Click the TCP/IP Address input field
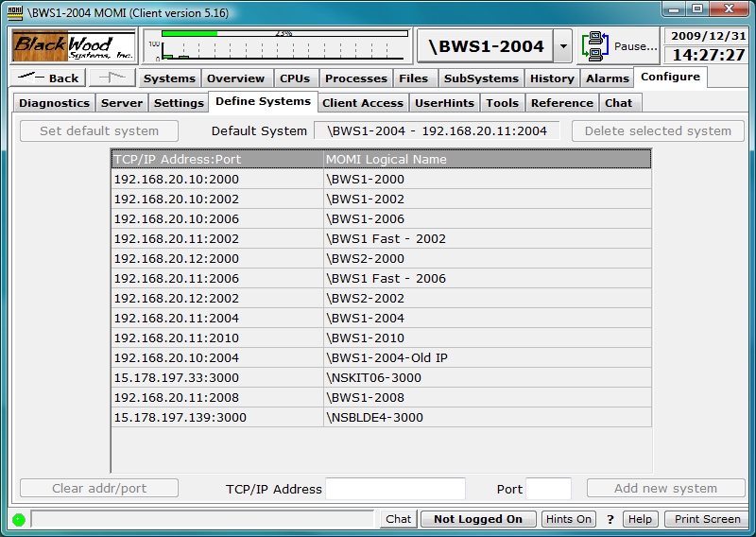This screenshot has height=537, width=756. point(395,489)
